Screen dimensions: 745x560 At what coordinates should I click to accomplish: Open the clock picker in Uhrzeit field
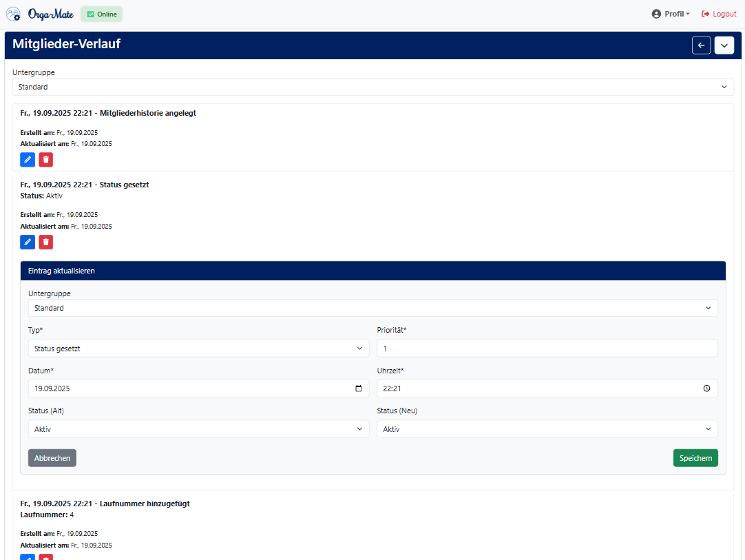tap(706, 388)
